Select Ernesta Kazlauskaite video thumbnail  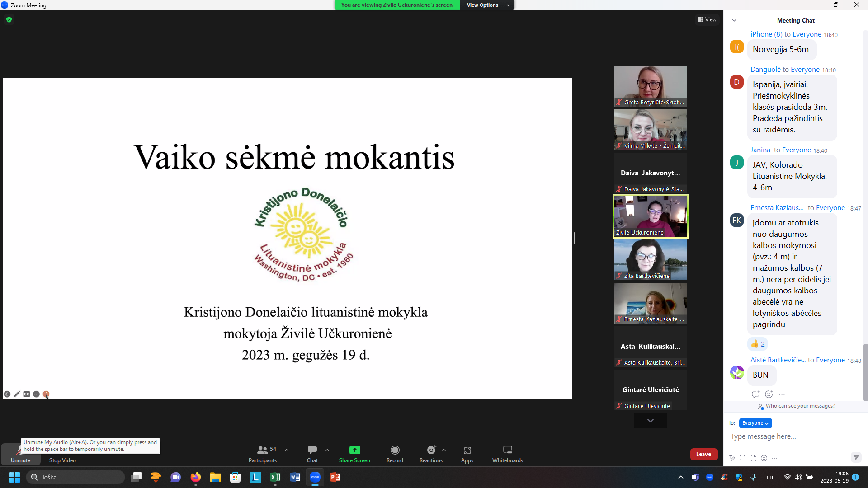pos(651,303)
